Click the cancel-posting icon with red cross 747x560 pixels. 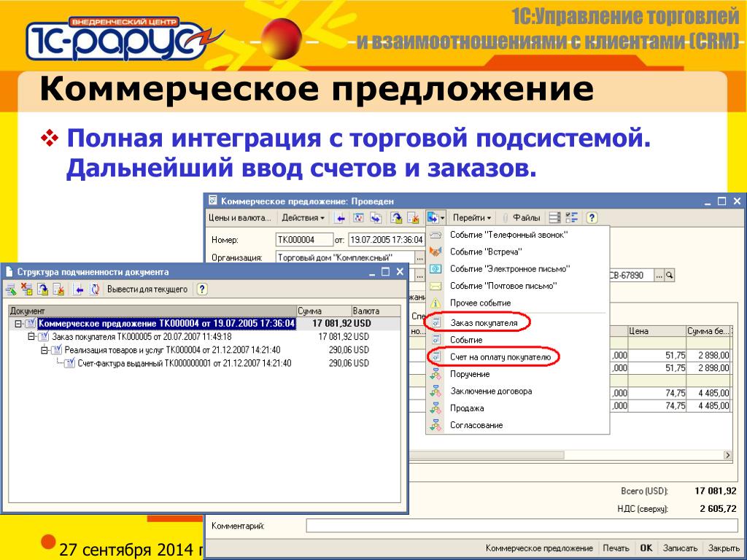click(413, 218)
